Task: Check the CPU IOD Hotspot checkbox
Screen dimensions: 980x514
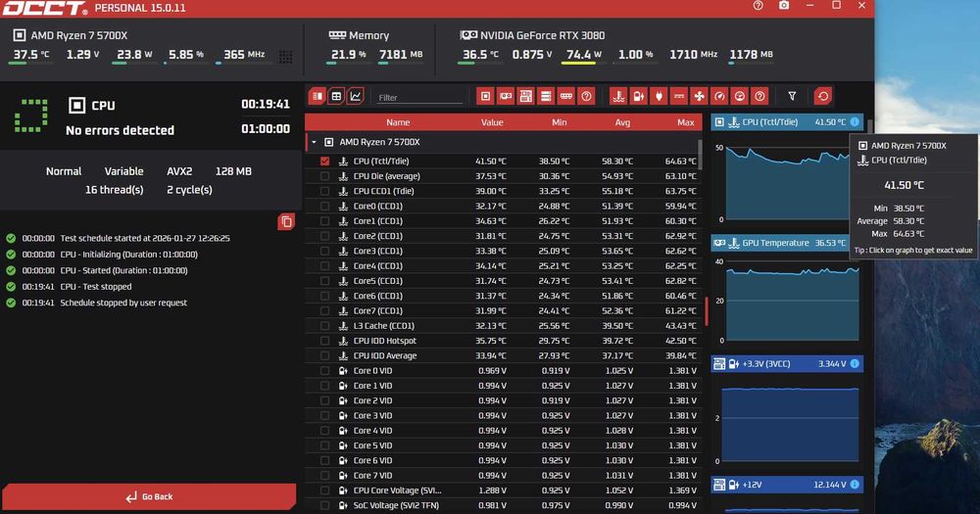Action: (324, 341)
